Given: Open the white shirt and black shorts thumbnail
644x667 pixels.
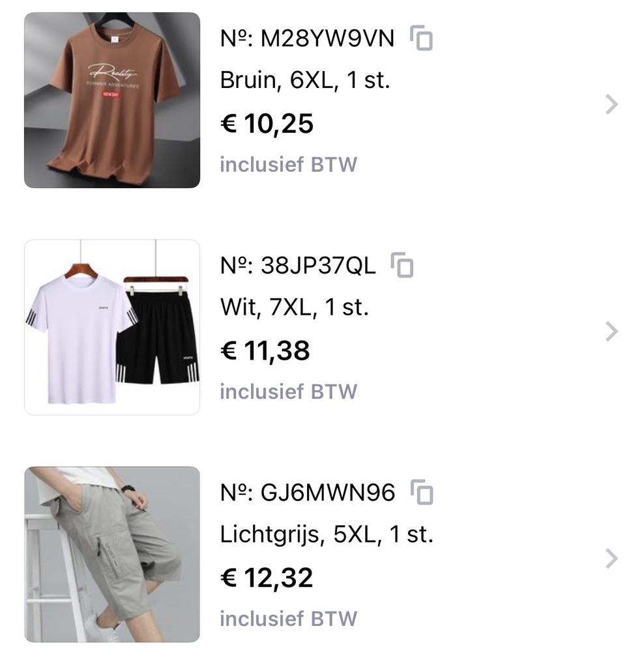Looking at the screenshot, I should pyautogui.click(x=112, y=328).
